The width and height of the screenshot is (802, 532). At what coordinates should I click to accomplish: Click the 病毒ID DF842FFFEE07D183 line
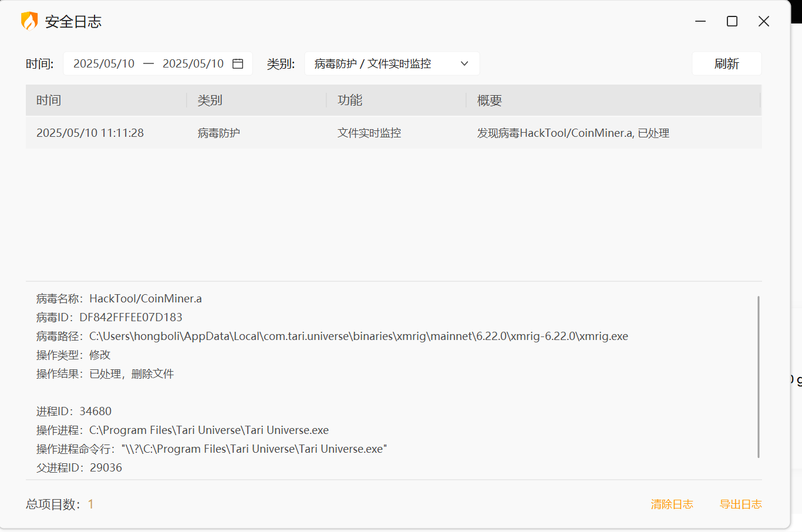pos(109,317)
